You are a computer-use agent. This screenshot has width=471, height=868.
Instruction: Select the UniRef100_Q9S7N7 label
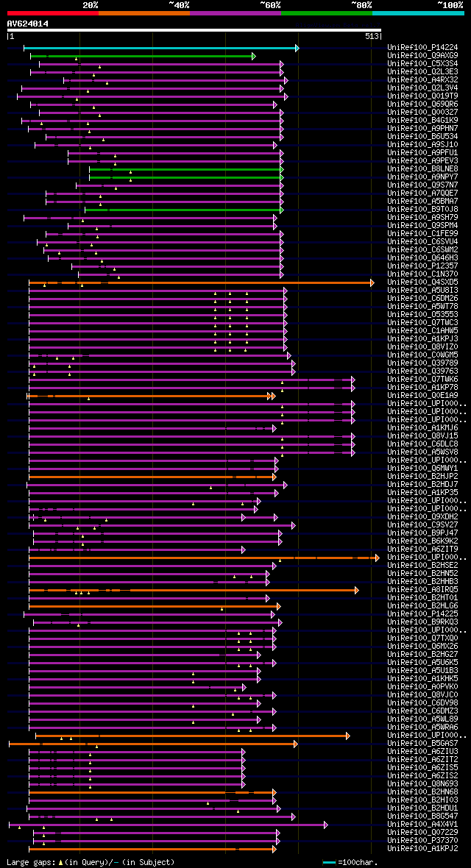coord(422,185)
